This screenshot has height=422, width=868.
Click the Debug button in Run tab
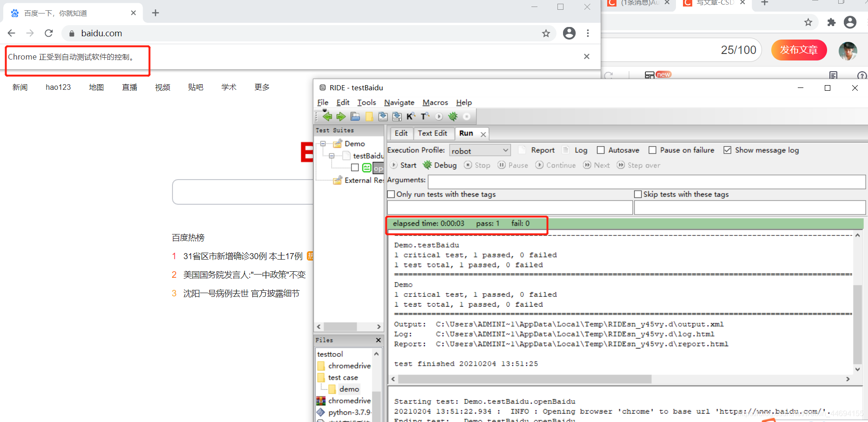pos(440,165)
